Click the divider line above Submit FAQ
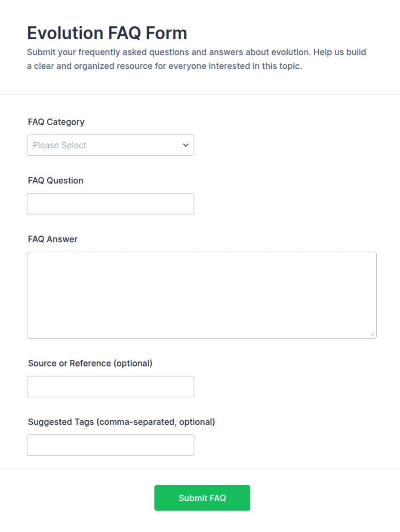The height and width of the screenshot is (532, 400). tap(200, 468)
